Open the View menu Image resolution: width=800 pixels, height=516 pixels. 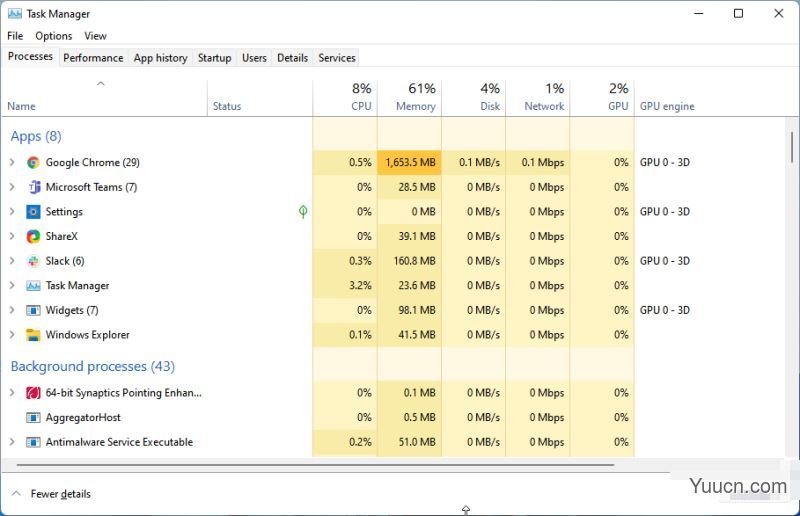[x=95, y=36]
